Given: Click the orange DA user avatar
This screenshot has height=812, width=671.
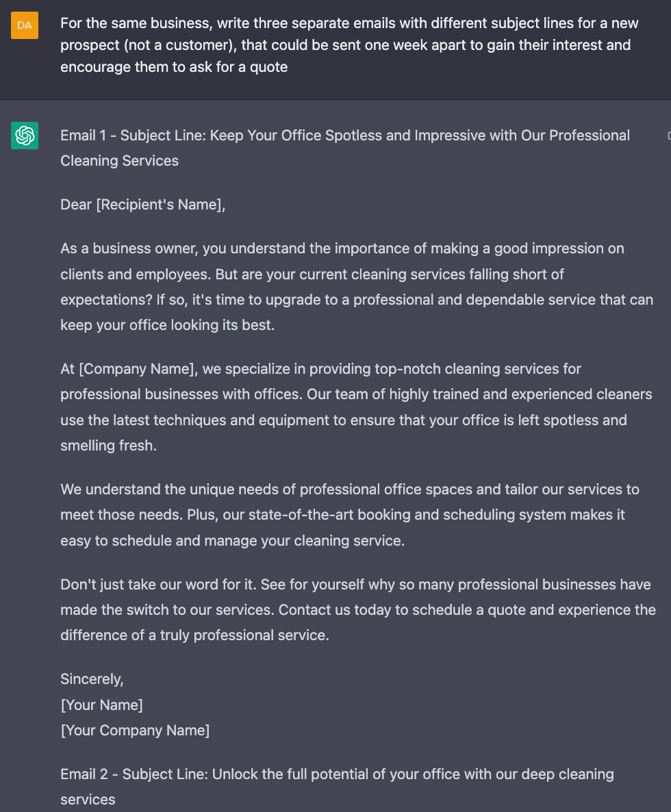Looking at the screenshot, I should tap(25, 25).
